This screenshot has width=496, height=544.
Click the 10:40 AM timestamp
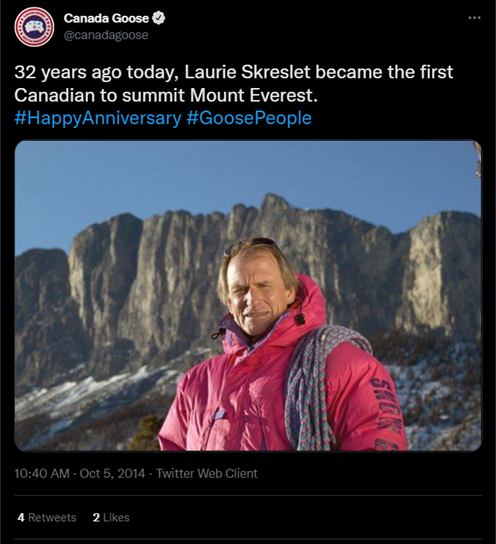tap(42, 474)
